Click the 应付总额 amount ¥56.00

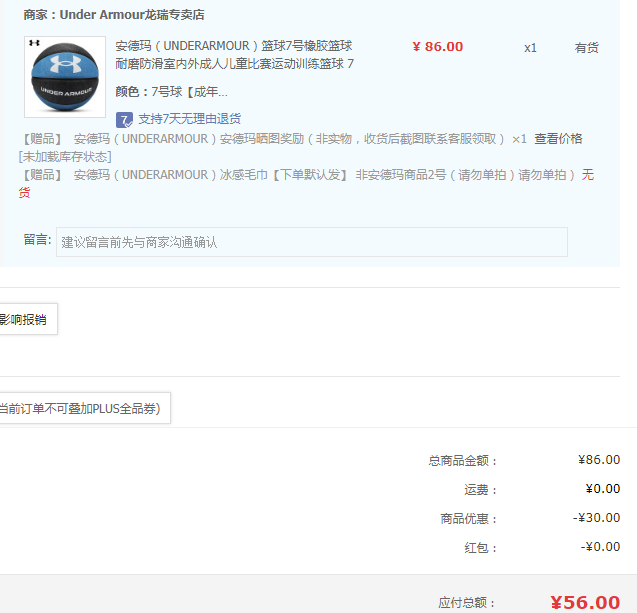click(585, 602)
